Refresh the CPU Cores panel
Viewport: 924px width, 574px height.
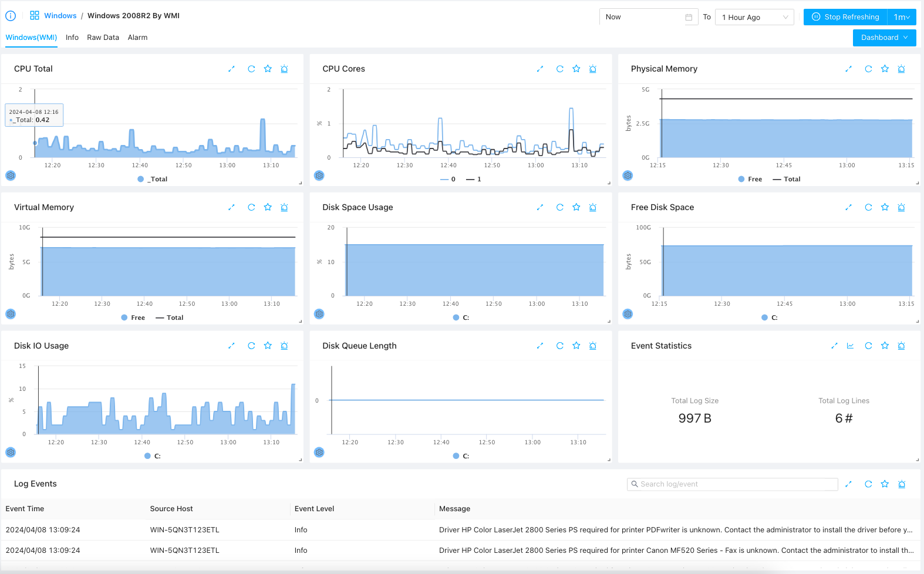coord(559,69)
